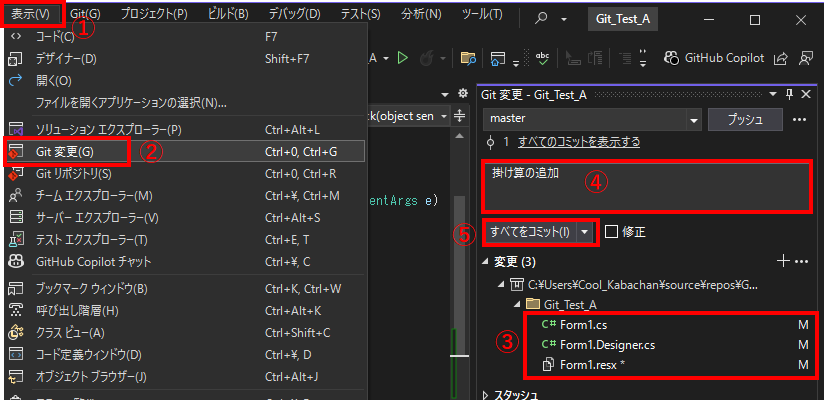Select Git リポジトリ(S) menu entry

[x=185, y=173]
